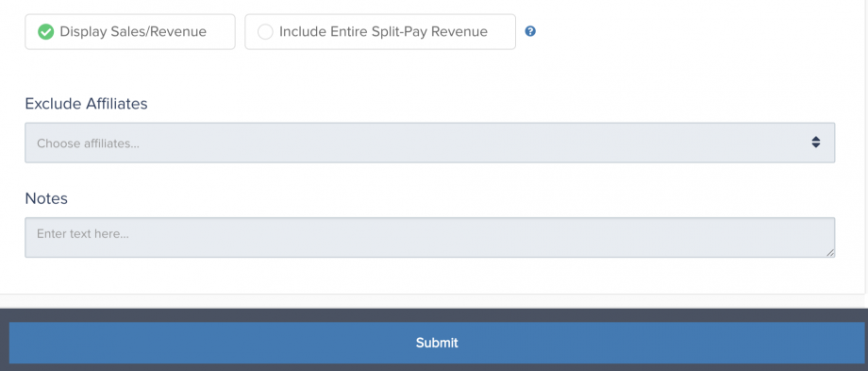868x371 pixels.
Task: Expand the Choose affiliates selector
Action: coord(429,143)
